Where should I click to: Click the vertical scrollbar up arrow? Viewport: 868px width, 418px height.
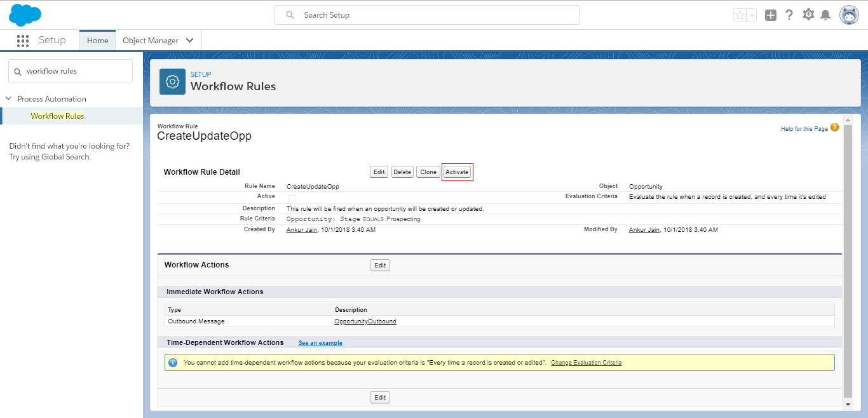848,120
